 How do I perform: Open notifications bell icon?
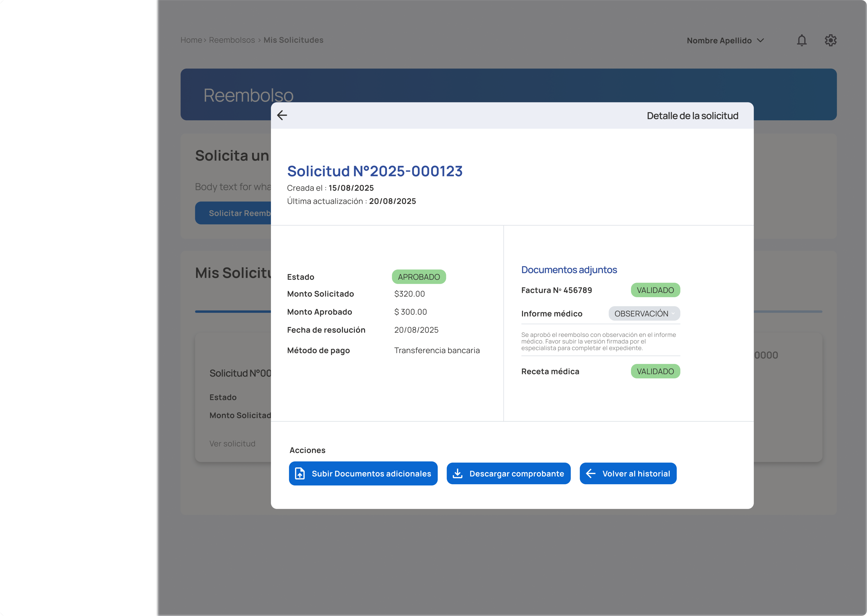[801, 40]
